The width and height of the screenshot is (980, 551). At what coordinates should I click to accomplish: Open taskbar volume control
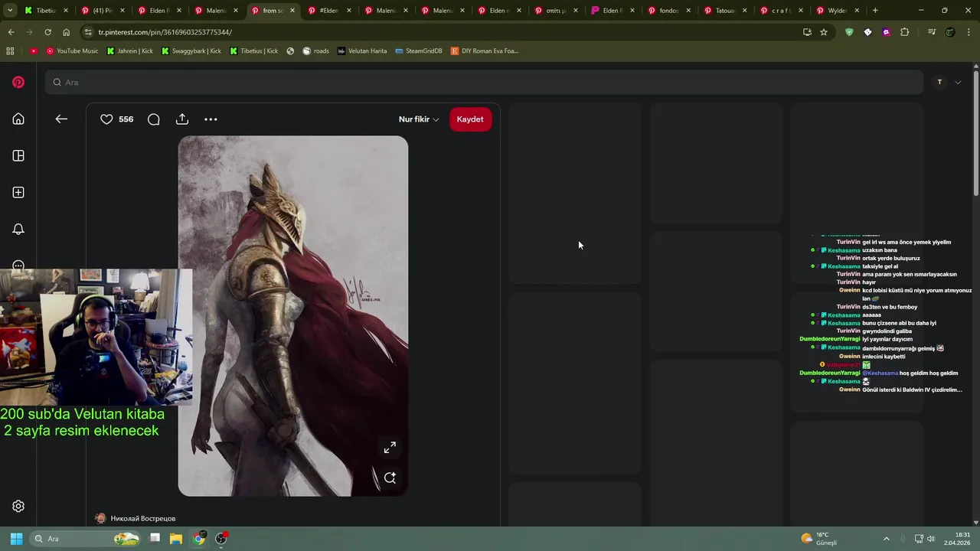coord(931,539)
